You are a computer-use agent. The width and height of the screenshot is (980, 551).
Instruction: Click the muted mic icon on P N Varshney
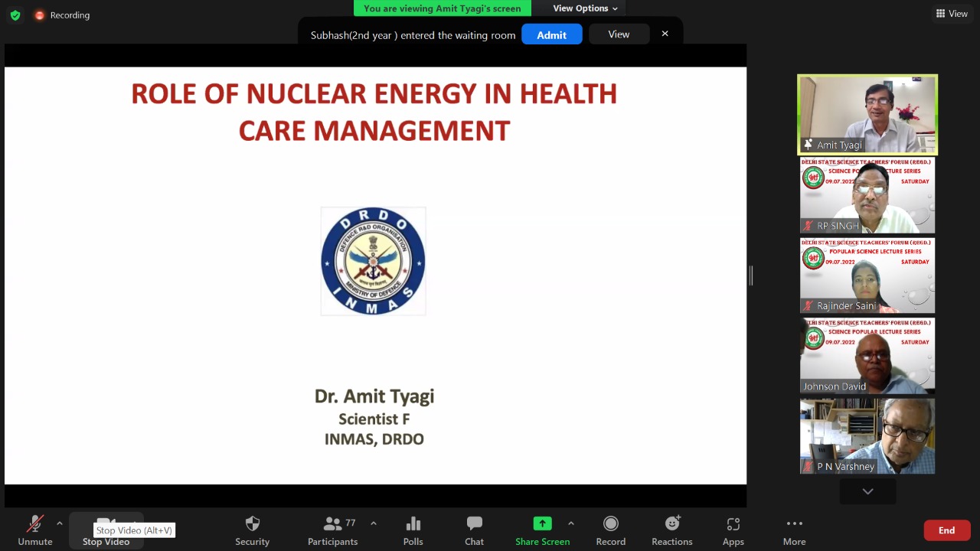coord(808,467)
